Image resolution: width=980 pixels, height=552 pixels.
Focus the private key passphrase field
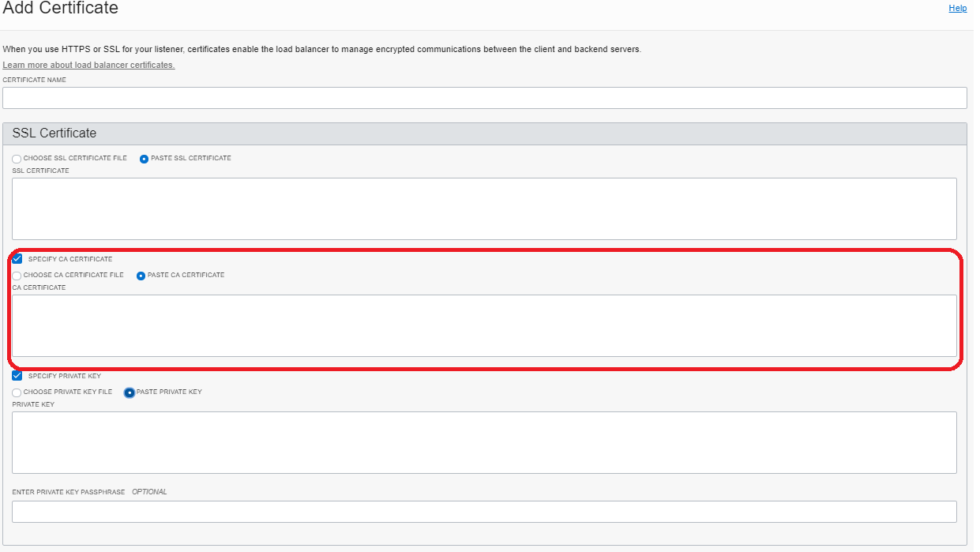[485, 511]
